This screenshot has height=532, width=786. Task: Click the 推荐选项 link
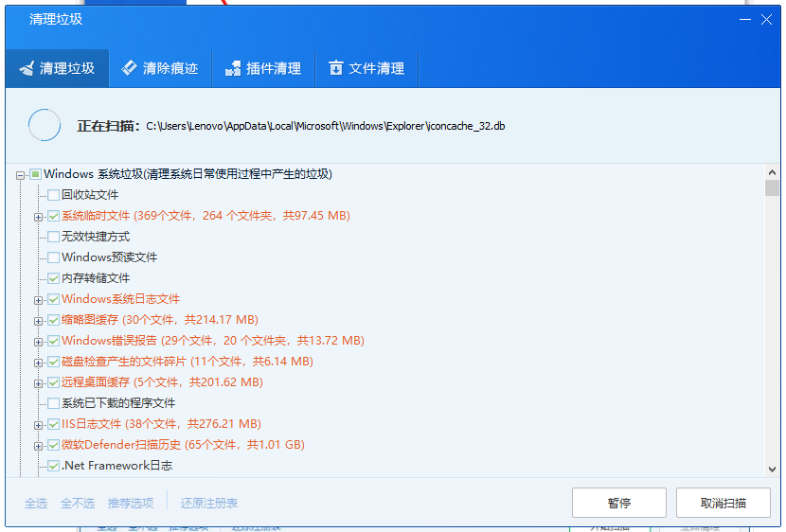131,503
